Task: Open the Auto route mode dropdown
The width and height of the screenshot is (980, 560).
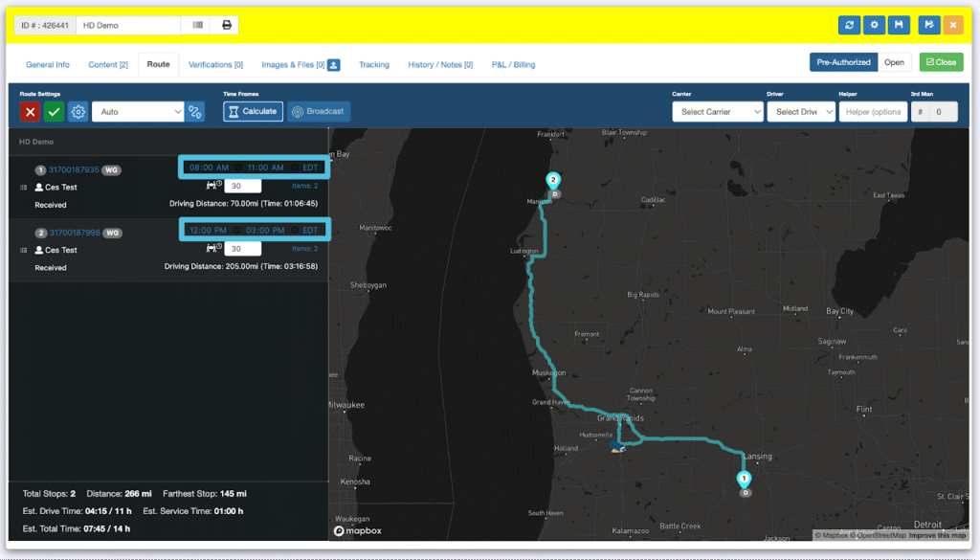Action: [x=138, y=112]
